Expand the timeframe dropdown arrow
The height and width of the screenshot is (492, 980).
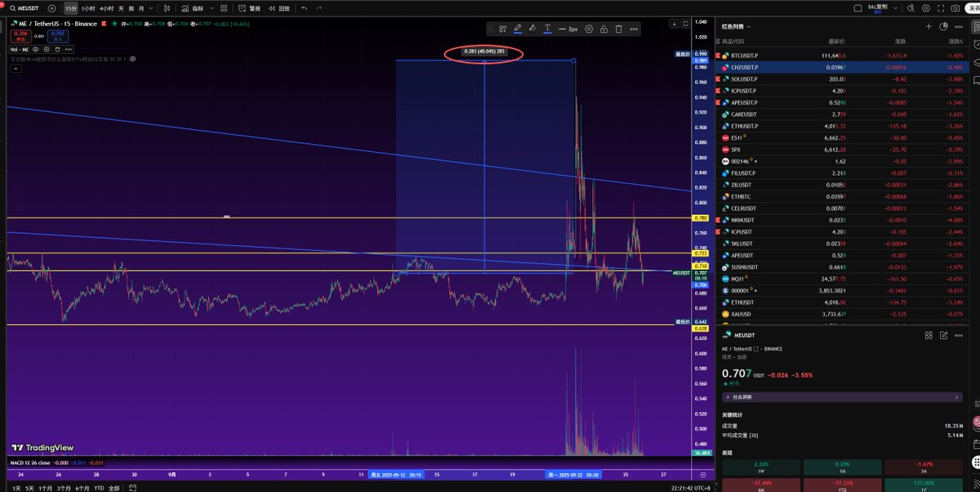tap(153, 8)
